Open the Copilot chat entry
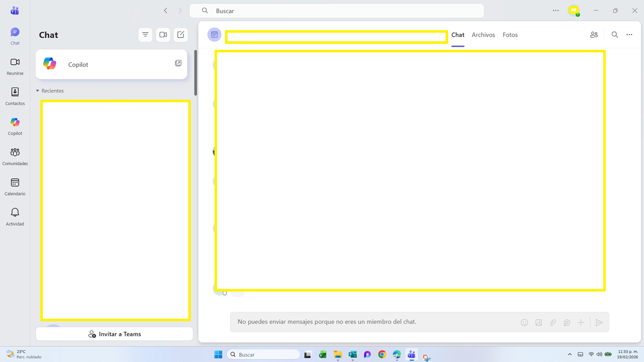Screen dimensions: 644x362 (x=111, y=64)
